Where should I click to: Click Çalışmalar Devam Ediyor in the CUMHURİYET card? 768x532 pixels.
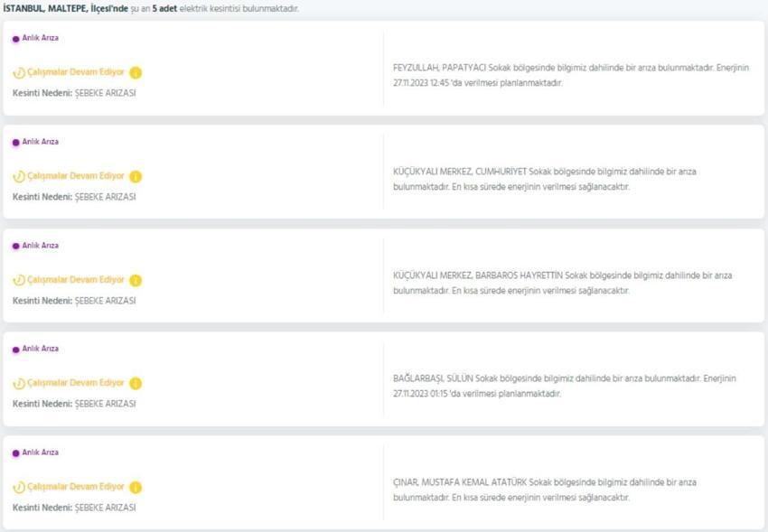pyautogui.click(x=75, y=176)
